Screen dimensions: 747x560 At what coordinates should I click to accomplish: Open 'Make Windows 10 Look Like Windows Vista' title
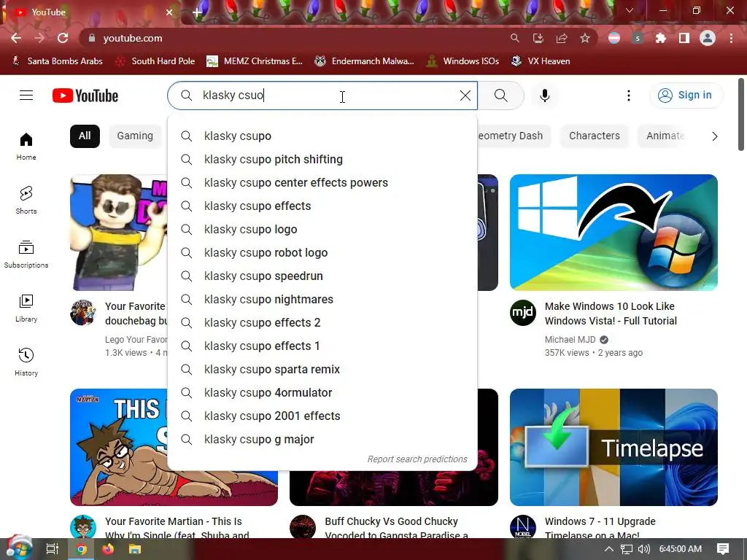[x=611, y=314]
